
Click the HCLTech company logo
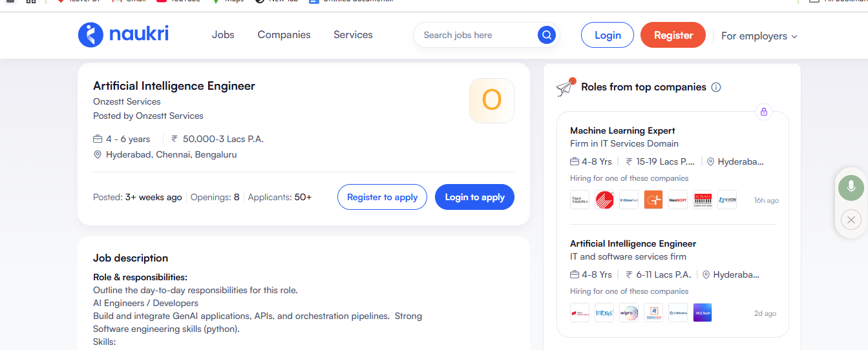tap(703, 313)
